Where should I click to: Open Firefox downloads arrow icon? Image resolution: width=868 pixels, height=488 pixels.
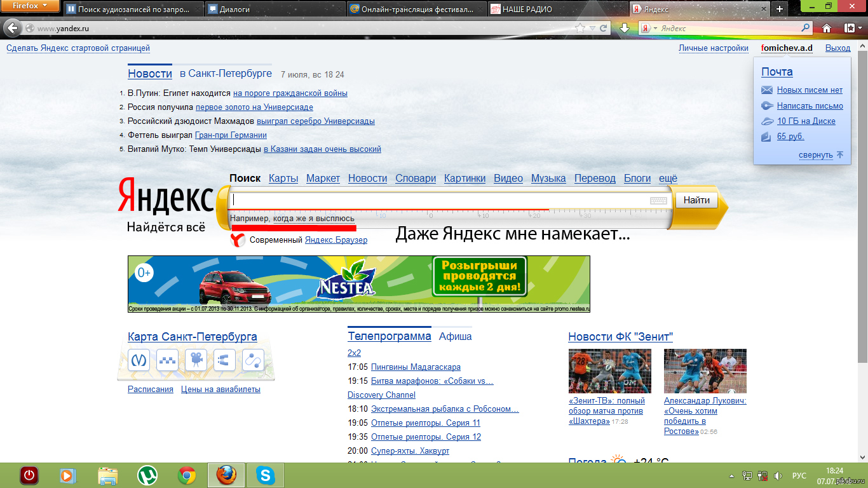click(x=625, y=28)
